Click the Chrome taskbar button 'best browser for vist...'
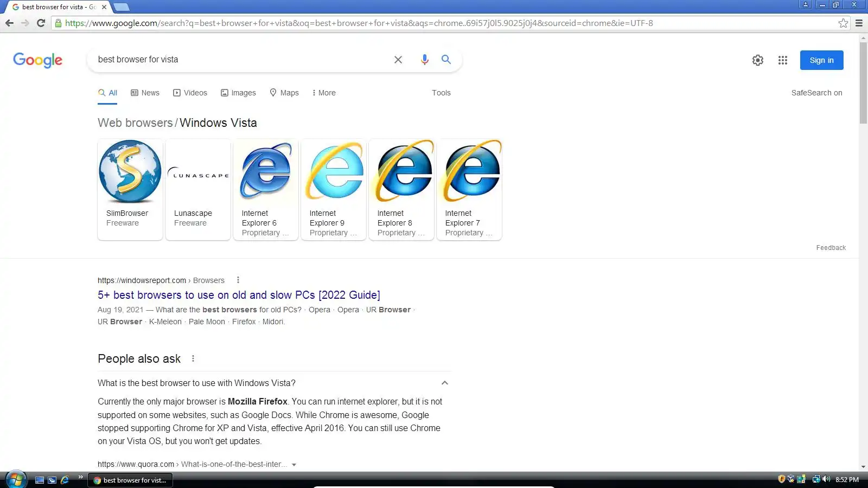The width and height of the screenshot is (868, 488). [130, 480]
